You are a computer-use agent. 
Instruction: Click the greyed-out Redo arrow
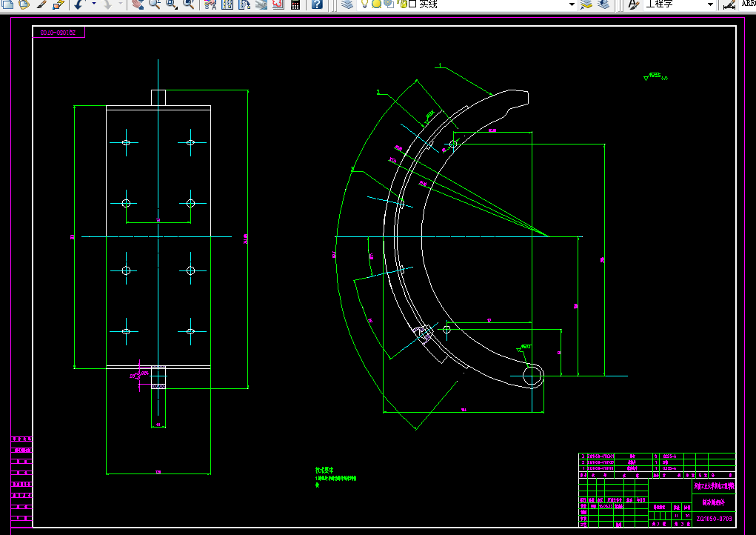click(107, 4)
